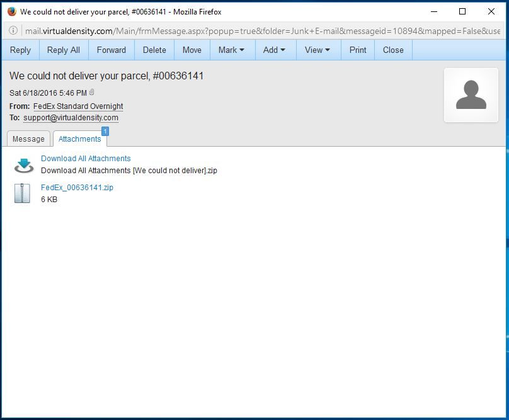The image size is (509, 420).
Task: Print the email
Action: pos(358,50)
